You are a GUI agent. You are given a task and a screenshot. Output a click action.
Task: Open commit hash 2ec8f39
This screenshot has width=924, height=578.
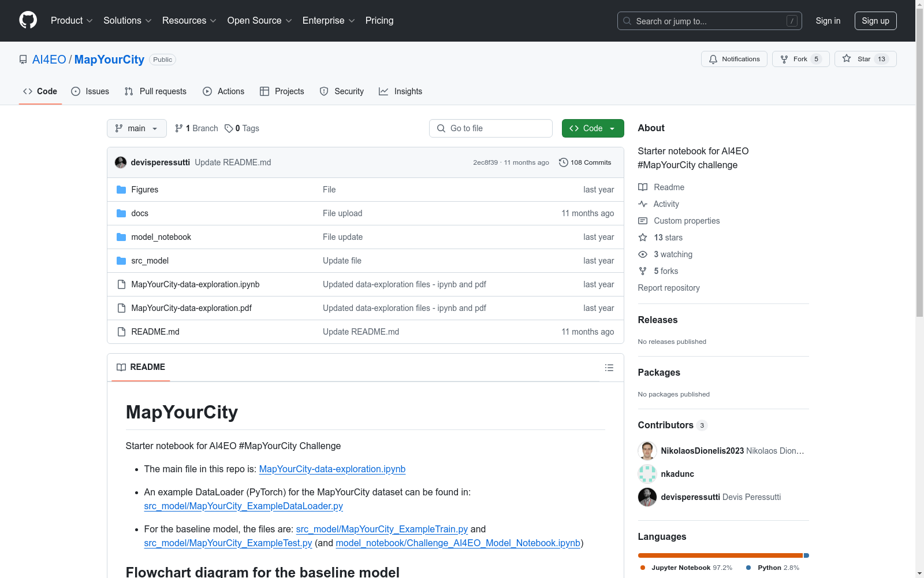pyautogui.click(x=485, y=162)
